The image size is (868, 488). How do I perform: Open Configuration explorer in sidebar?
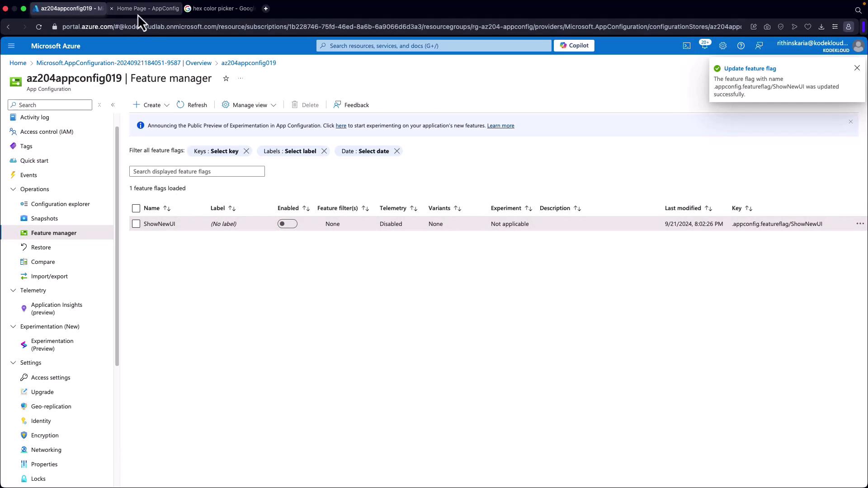(60, 204)
